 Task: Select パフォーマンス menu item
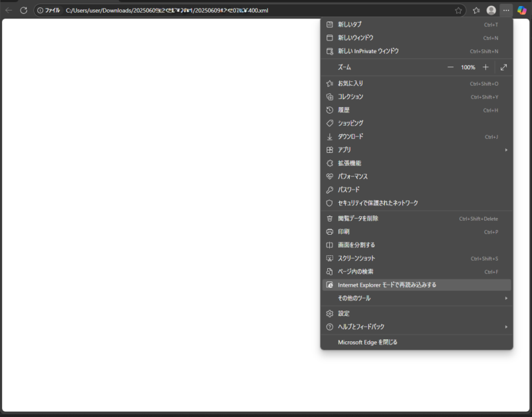point(417,176)
